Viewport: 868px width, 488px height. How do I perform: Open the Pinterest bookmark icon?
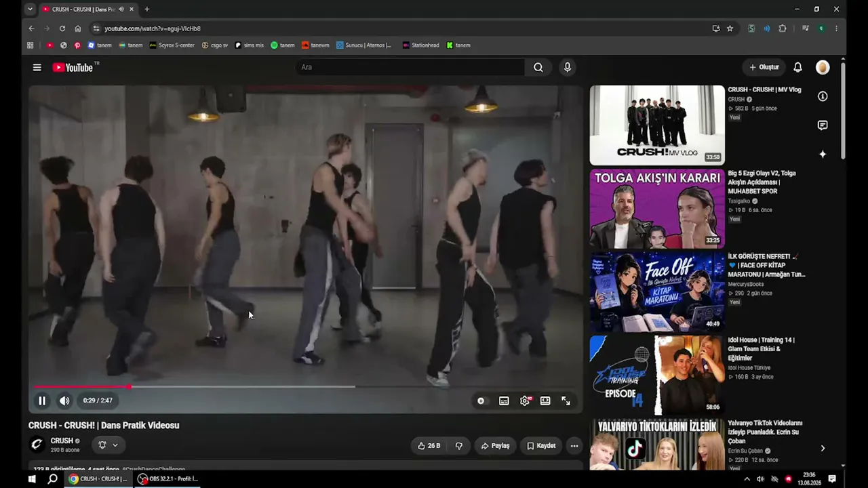point(77,45)
